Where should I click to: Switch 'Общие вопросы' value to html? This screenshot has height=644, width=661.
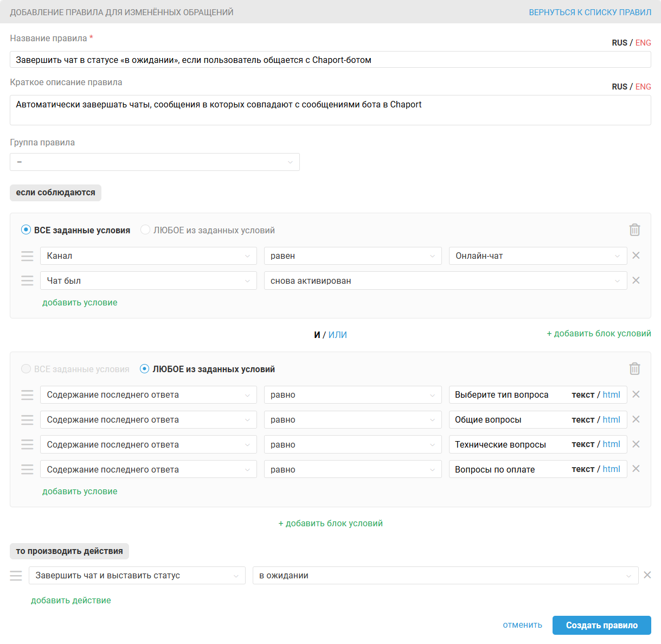coord(611,419)
